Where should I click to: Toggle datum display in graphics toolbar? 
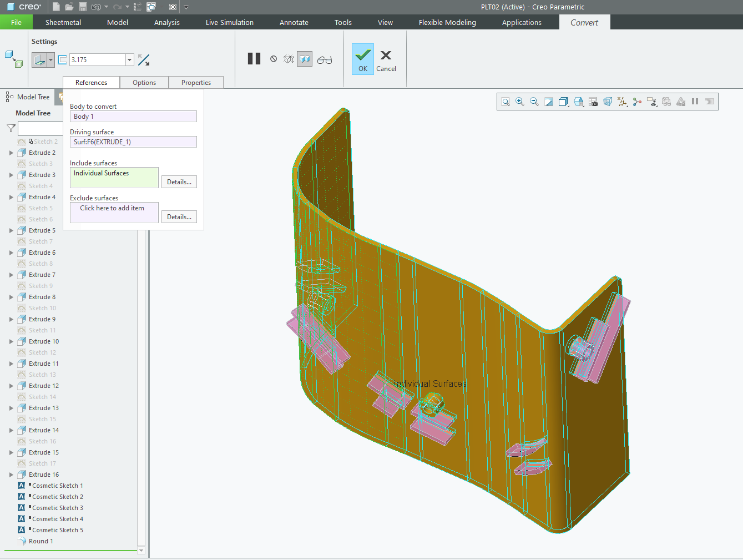pos(622,102)
